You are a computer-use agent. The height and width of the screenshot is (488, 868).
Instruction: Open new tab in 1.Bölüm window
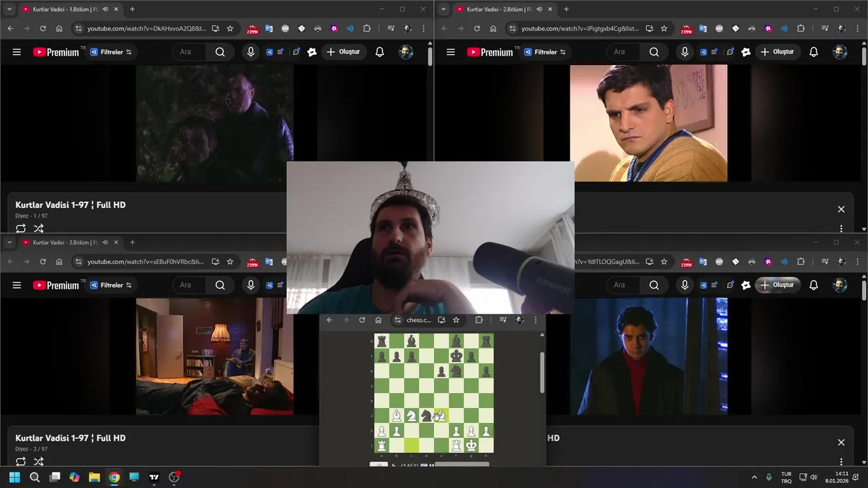point(132,9)
